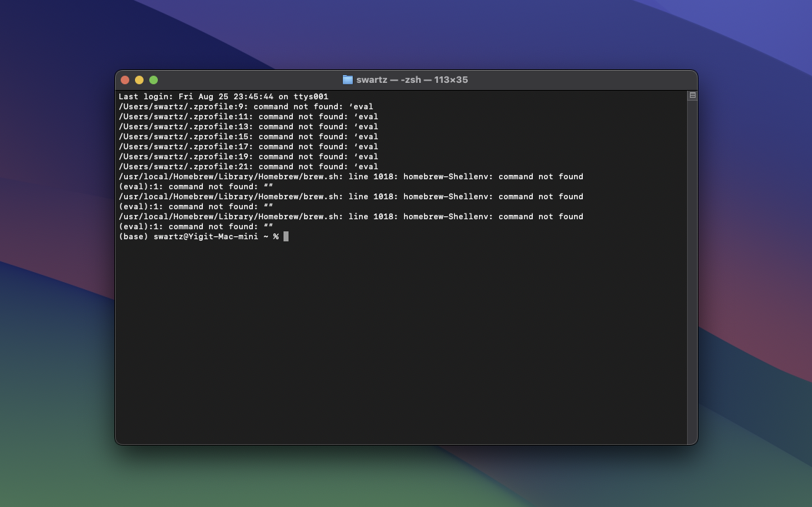Click the "(base) swartz@Yigit-Mac-mini" prompt
This screenshot has height=507, width=812.
(199, 236)
